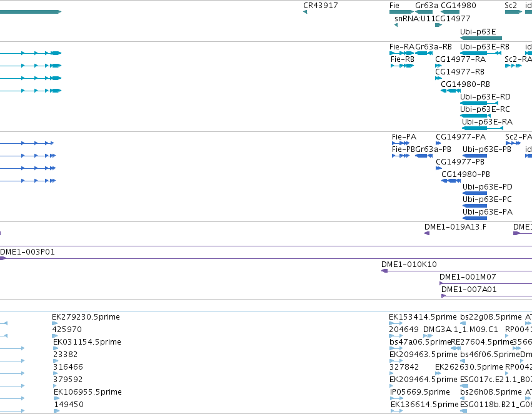Click the Gr63a-RB transcript label

[433, 47]
